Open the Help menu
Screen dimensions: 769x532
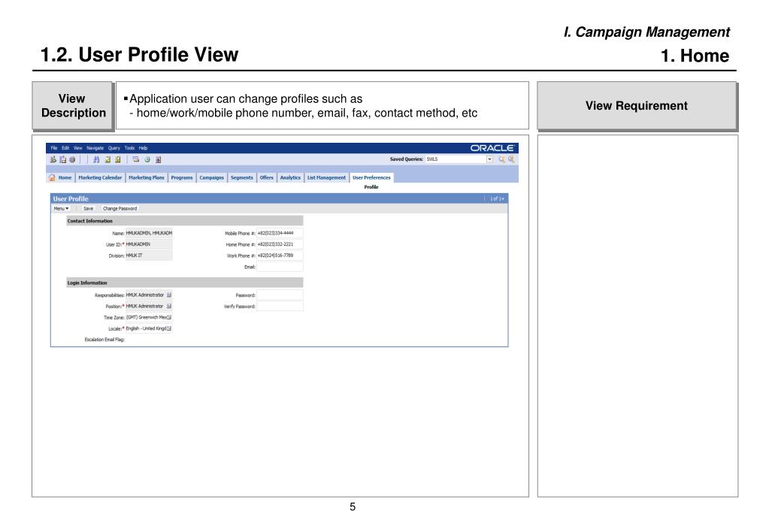click(143, 148)
